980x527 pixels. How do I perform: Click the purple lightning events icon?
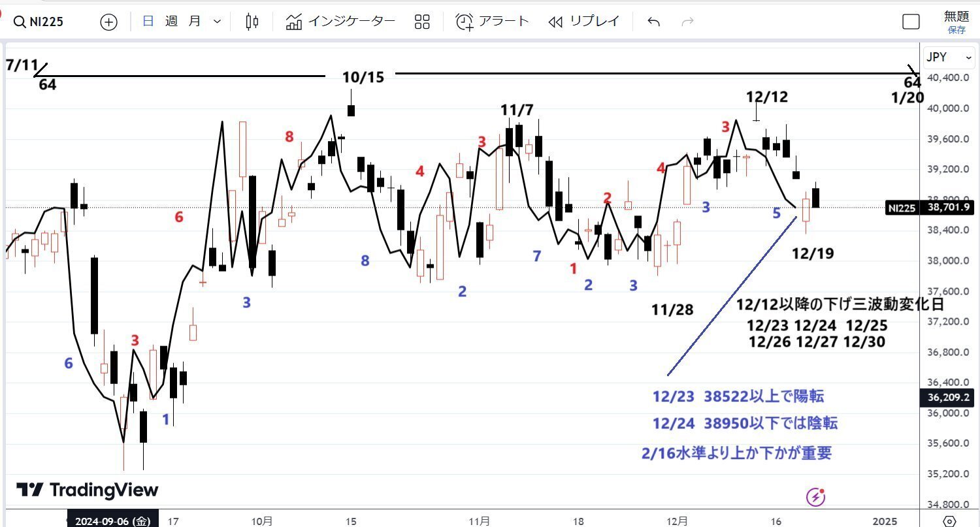tap(815, 497)
